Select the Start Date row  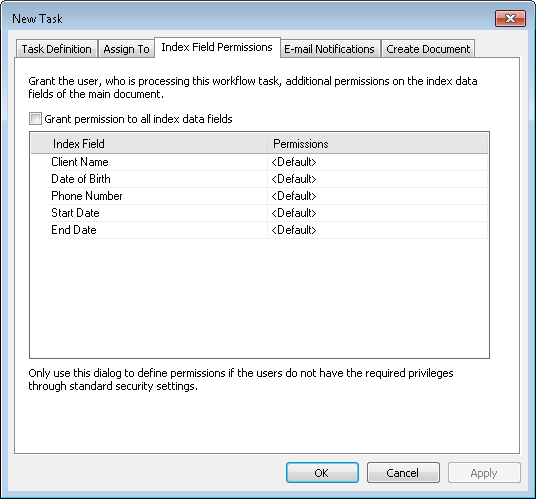pos(267,213)
